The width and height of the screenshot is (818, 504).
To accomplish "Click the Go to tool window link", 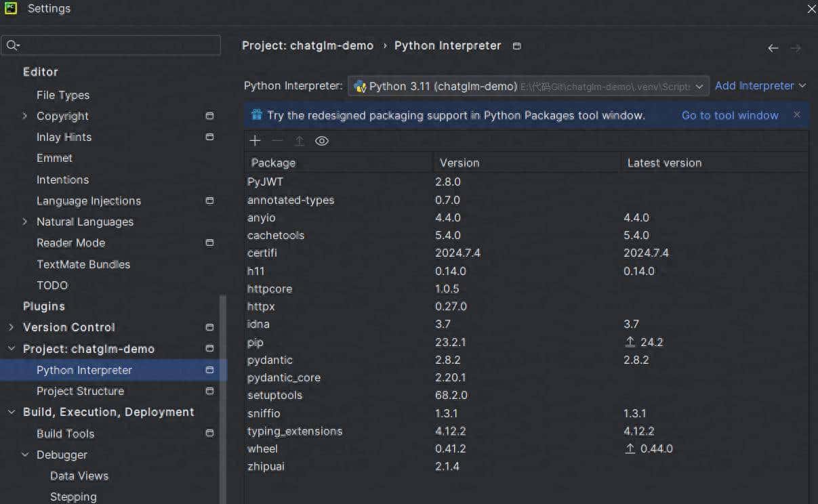I will (x=730, y=115).
